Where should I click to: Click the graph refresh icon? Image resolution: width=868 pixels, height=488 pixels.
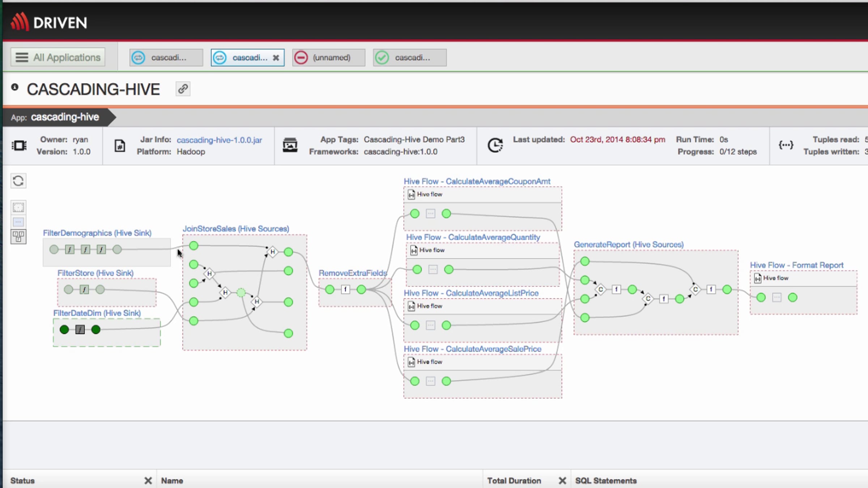point(18,181)
